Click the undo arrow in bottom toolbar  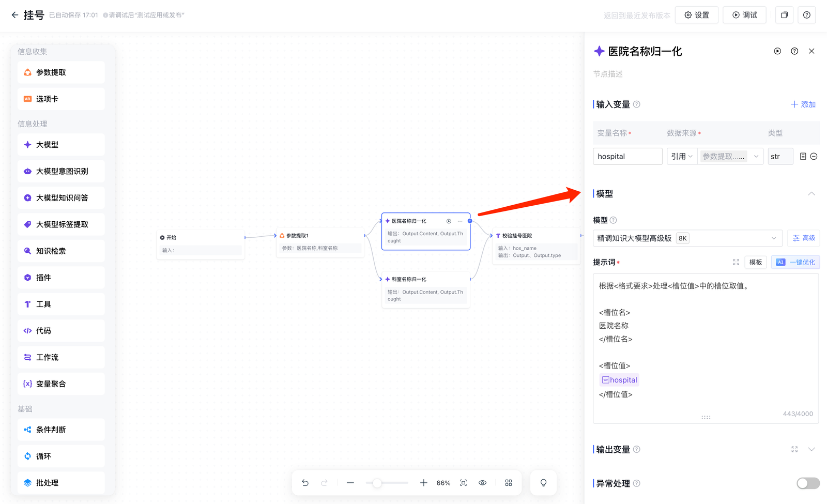(305, 483)
